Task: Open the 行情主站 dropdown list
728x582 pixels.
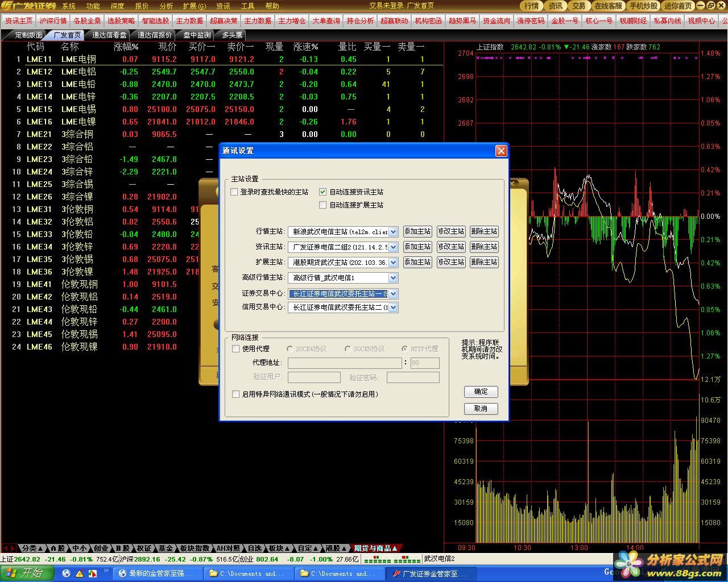Action: point(393,232)
